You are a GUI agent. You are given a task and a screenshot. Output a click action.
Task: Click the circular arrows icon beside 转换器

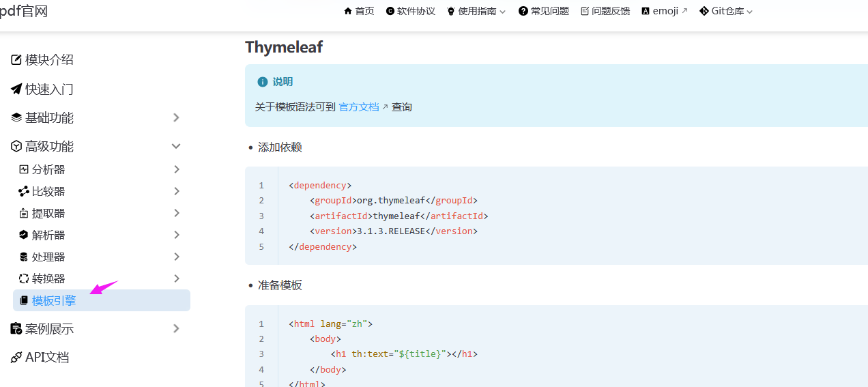[x=24, y=278]
